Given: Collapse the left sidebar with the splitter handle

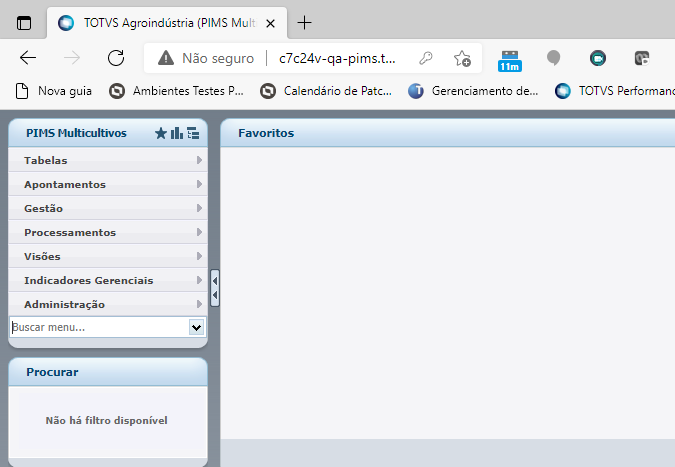Looking at the screenshot, I should (x=215, y=288).
